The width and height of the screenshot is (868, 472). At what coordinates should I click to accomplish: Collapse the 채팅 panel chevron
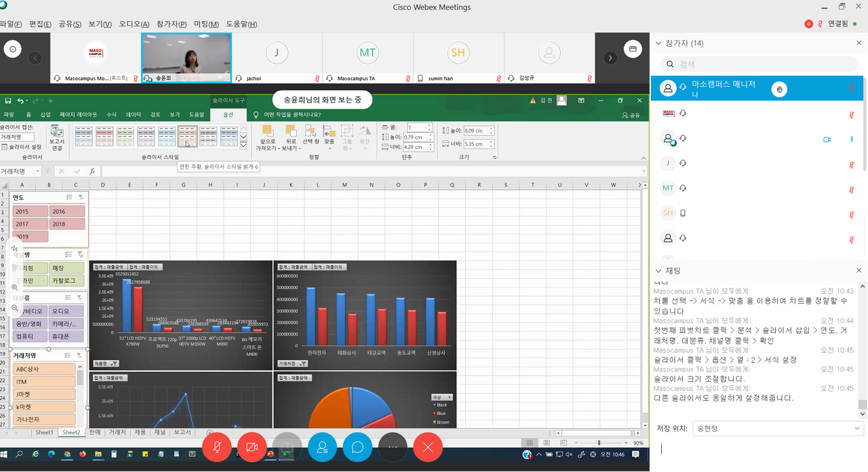click(658, 271)
